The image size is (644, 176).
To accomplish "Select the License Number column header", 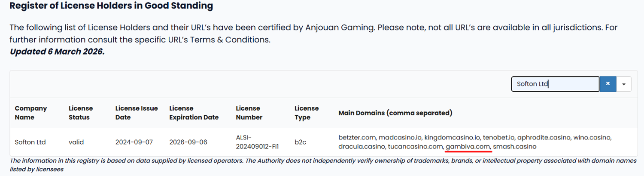I will click(x=249, y=113).
